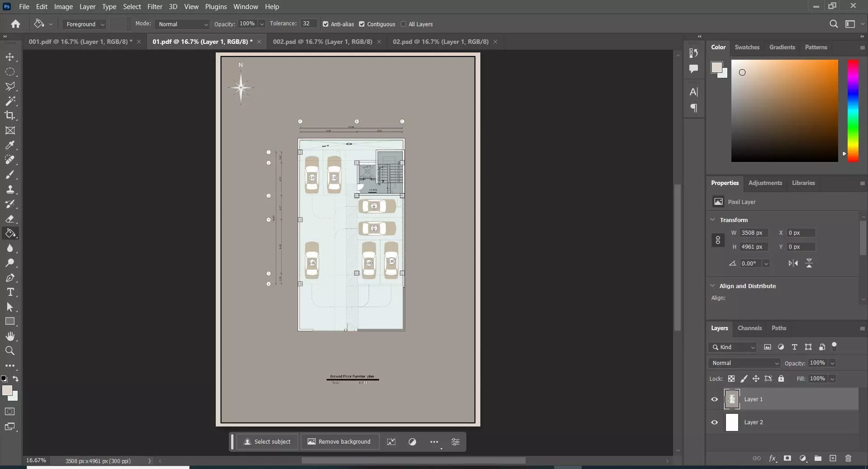Select the Pen tool
The width and height of the screenshot is (868, 469).
pos(10,278)
